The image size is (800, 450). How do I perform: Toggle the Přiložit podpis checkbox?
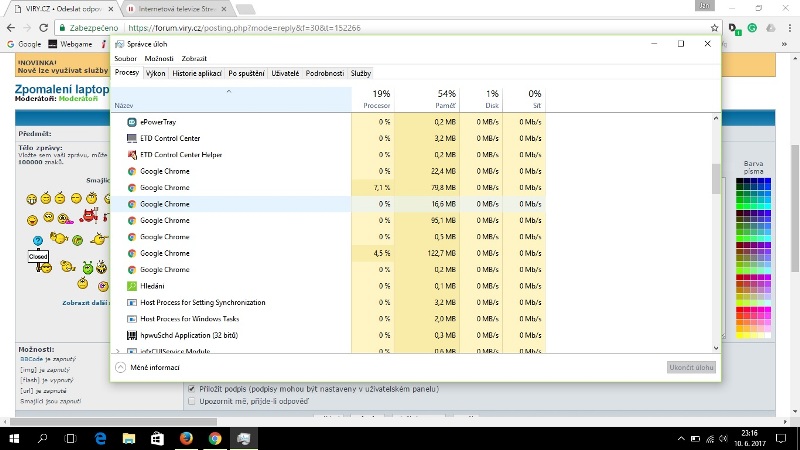point(192,389)
